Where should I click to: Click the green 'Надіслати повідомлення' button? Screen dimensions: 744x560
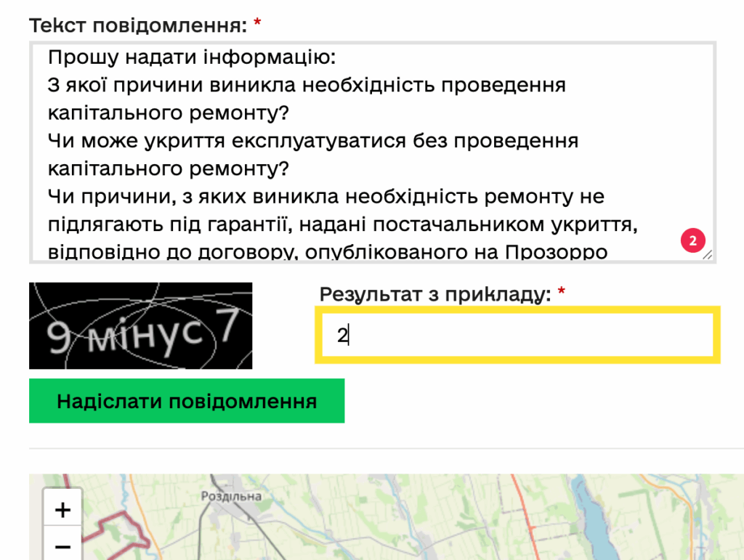coord(187,401)
